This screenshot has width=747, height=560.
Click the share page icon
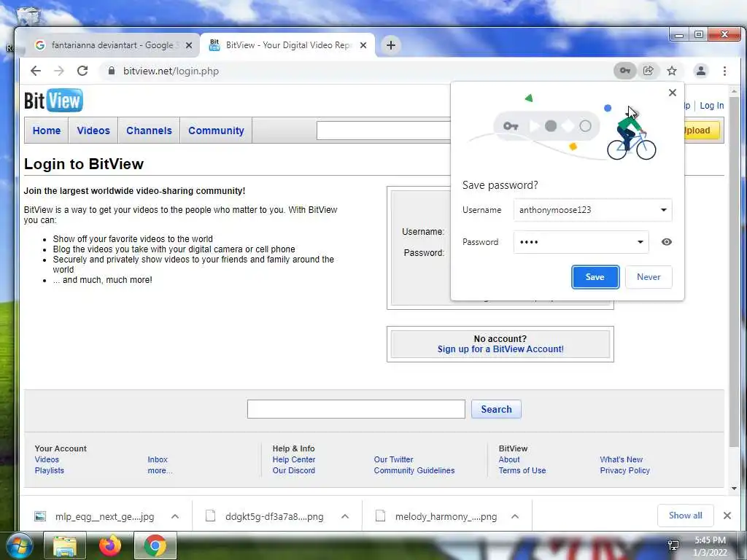coord(649,71)
